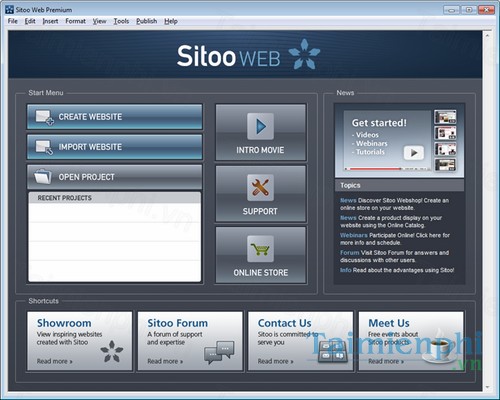Open the View menu
This screenshot has height=400, width=500.
(99, 21)
